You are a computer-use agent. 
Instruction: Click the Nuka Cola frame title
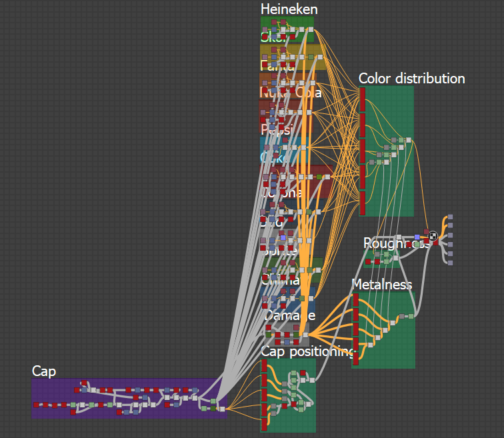pos(291,93)
